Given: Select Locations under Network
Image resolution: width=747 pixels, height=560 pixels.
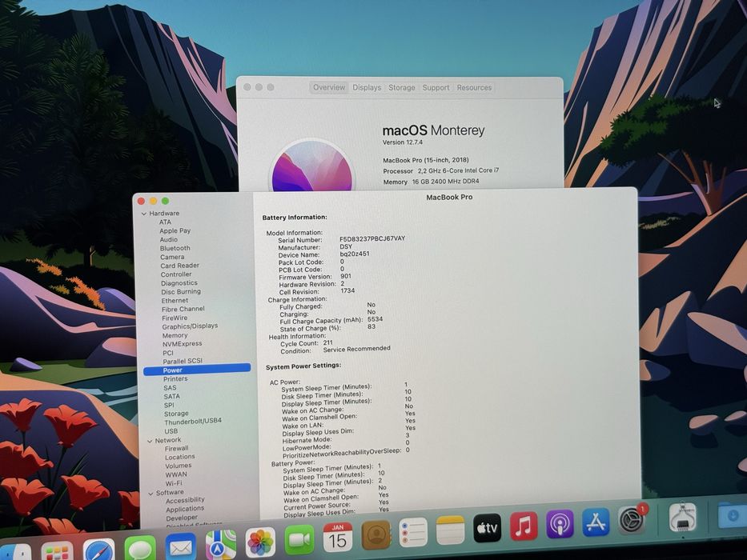Looking at the screenshot, I should (x=180, y=457).
